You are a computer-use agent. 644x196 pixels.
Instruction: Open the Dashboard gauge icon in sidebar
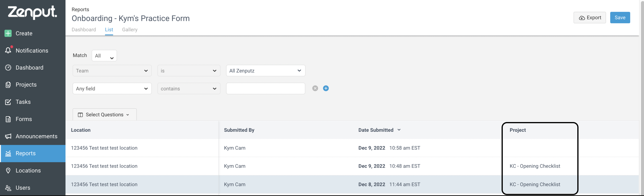(8, 67)
